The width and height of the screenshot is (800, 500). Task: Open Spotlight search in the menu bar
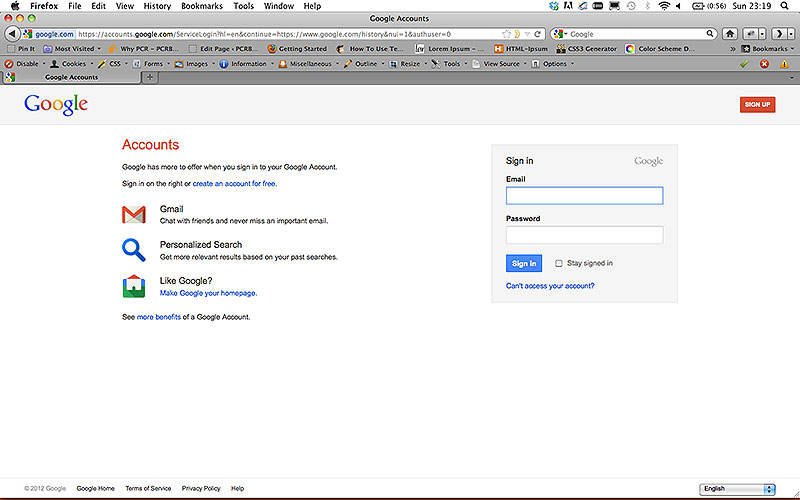[x=785, y=6]
